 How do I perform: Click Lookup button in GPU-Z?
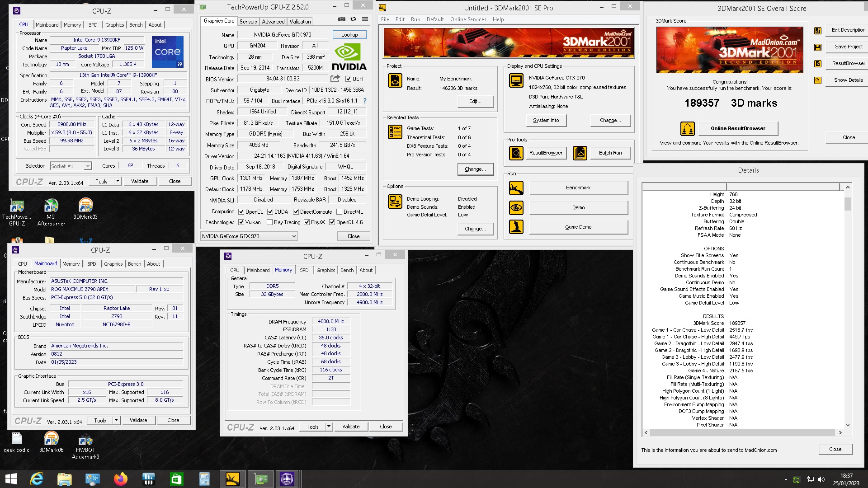click(349, 35)
